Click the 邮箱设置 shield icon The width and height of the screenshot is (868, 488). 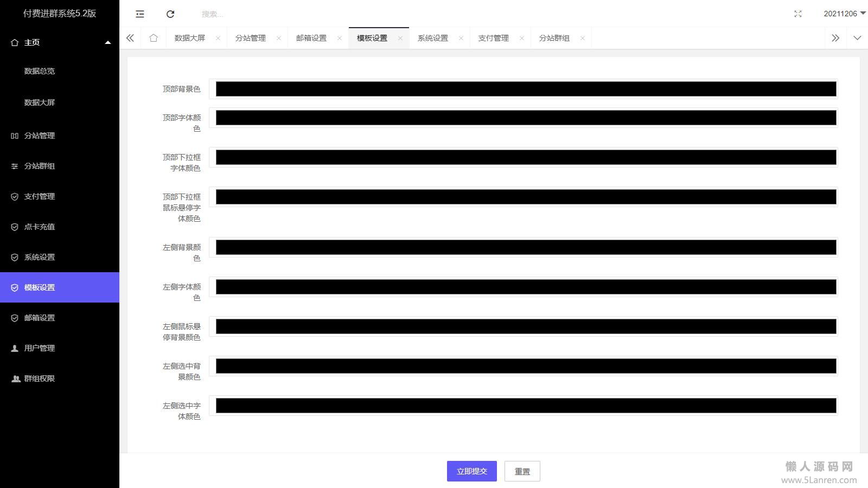click(x=15, y=318)
